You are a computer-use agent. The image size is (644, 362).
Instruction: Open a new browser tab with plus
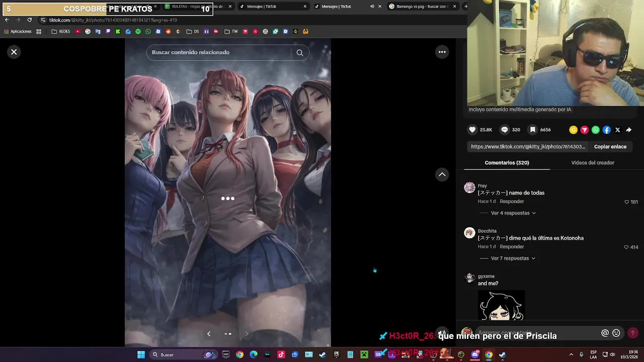pos(465,7)
